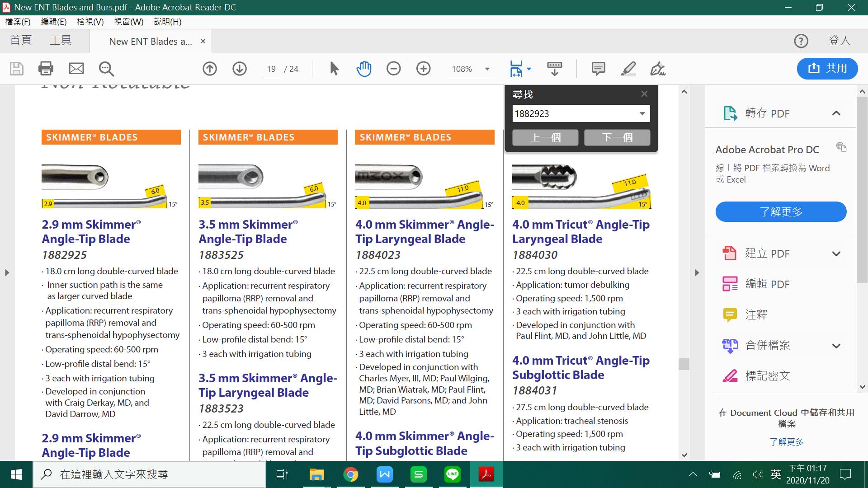
Task: Activate the arrow selection tool
Action: 334,69
